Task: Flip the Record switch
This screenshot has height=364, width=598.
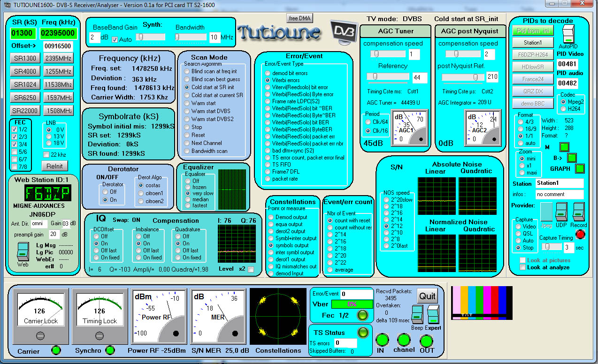Action: 578,212
